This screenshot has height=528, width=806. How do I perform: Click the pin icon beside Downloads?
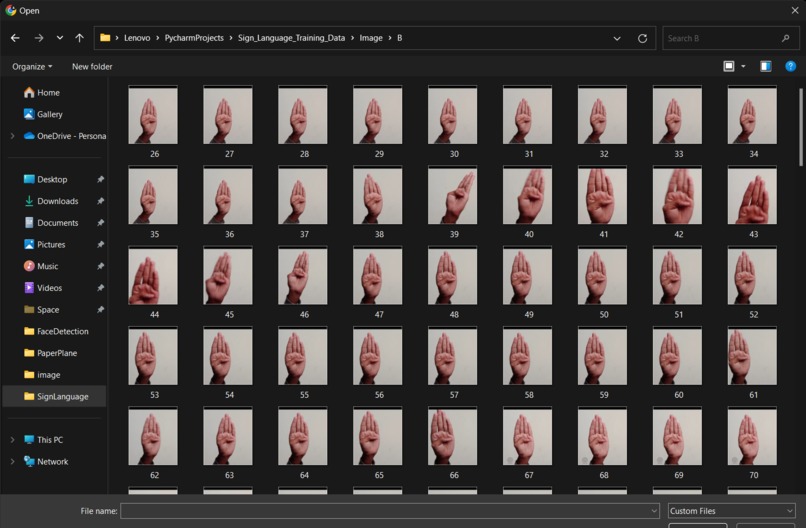(100, 201)
